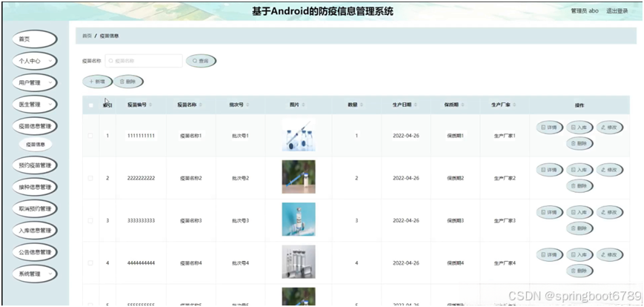The image size is (644, 307).
Task: Click the 生产厂家3 cell
Action: pyautogui.click(x=505, y=221)
